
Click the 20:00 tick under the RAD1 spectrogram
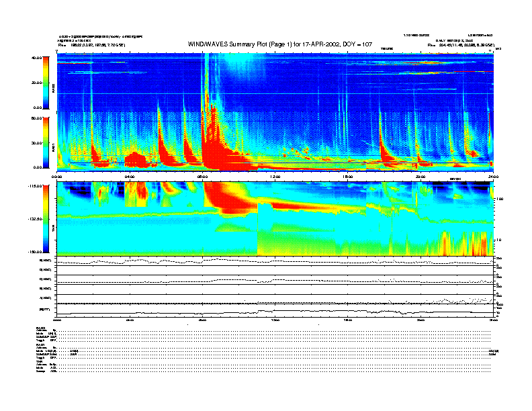(x=420, y=177)
